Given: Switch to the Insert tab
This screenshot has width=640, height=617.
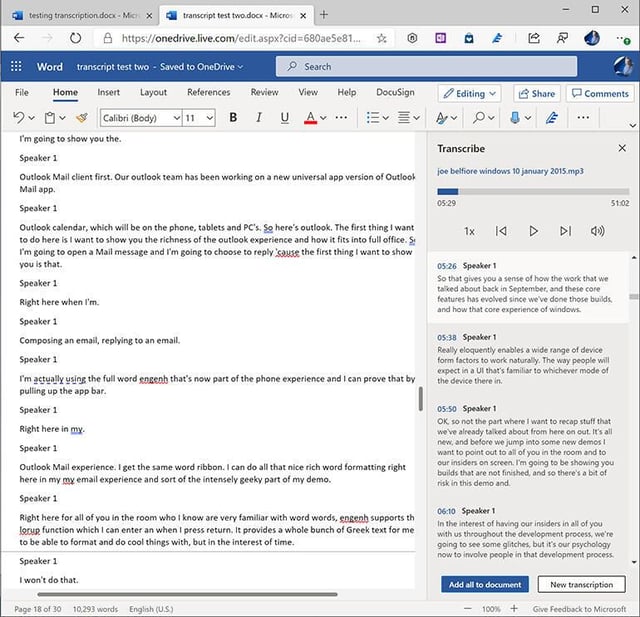Looking at the screenshot, I should click(x=109, y=92).
